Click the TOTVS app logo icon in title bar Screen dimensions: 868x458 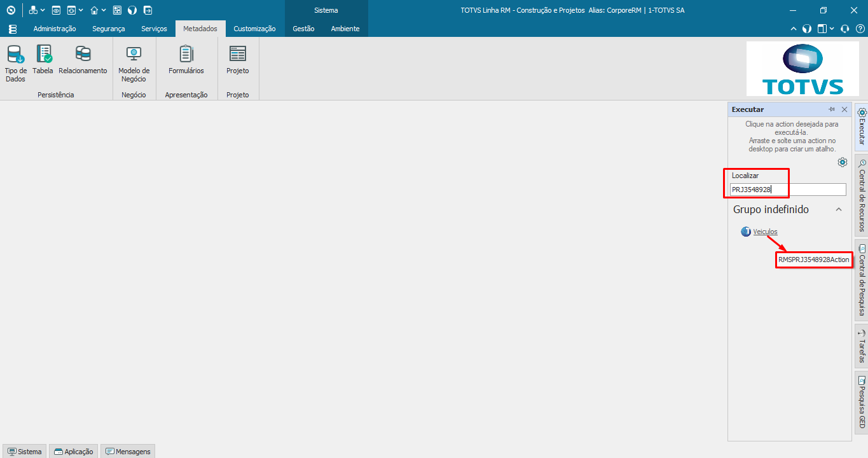point(10,10)
